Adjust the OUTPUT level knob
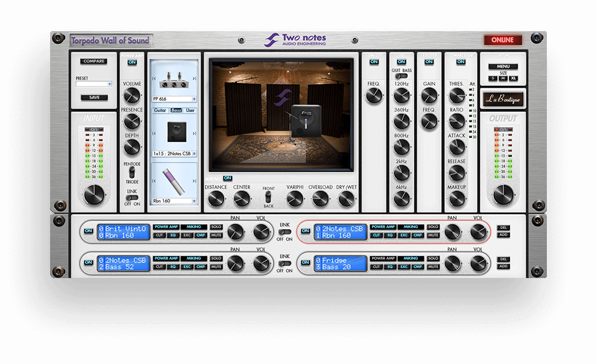The height and width of the screenshot is (364, 597). (503, 195)
